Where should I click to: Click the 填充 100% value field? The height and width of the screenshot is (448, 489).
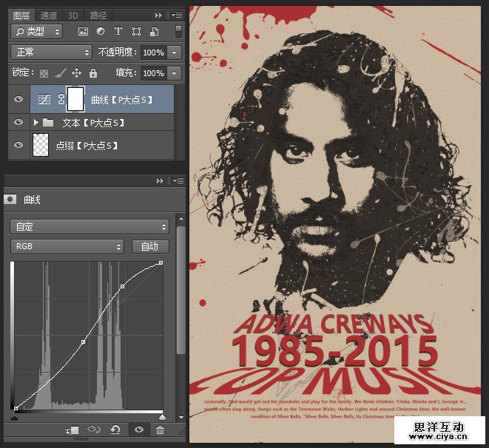pyautogui.click(x=153, y=73)
